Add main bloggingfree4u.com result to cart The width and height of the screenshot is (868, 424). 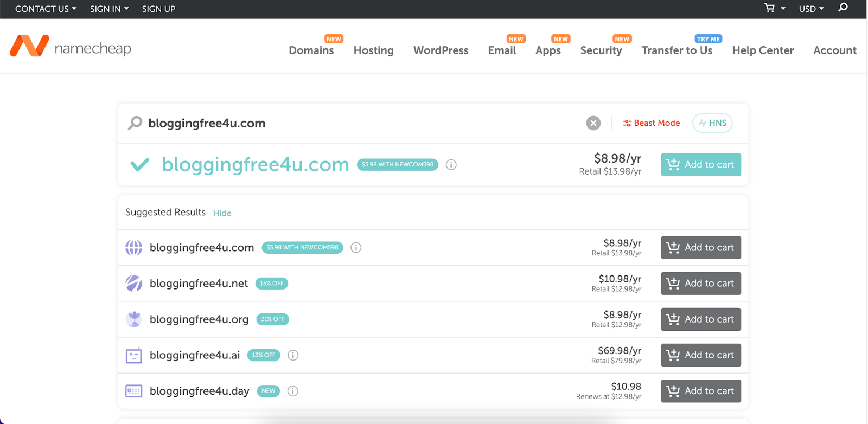pyautogui.click(x=701, y=165)
